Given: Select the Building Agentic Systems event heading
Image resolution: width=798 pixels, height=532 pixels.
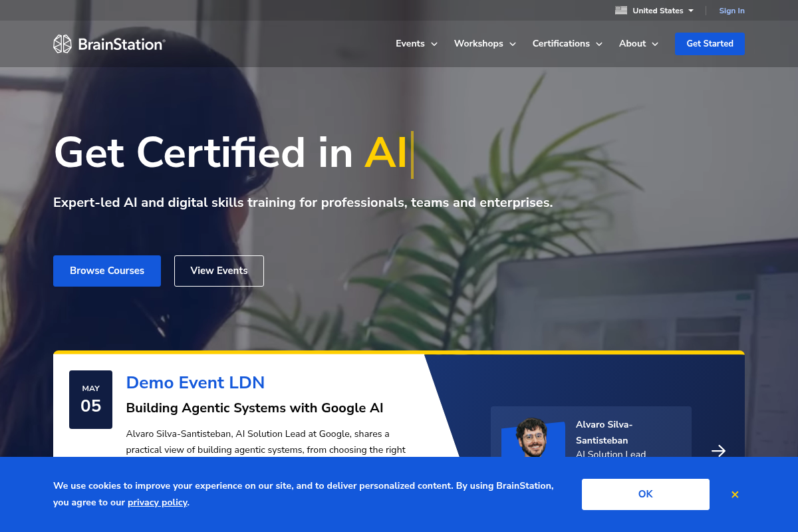Looking at the screenshot, I should coord(255,408).
